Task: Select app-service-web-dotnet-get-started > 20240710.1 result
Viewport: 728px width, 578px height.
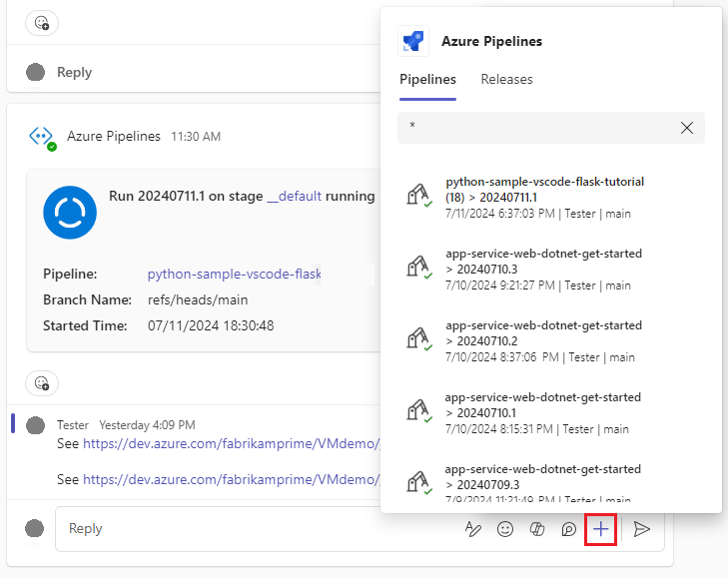Action: point(550,413)
